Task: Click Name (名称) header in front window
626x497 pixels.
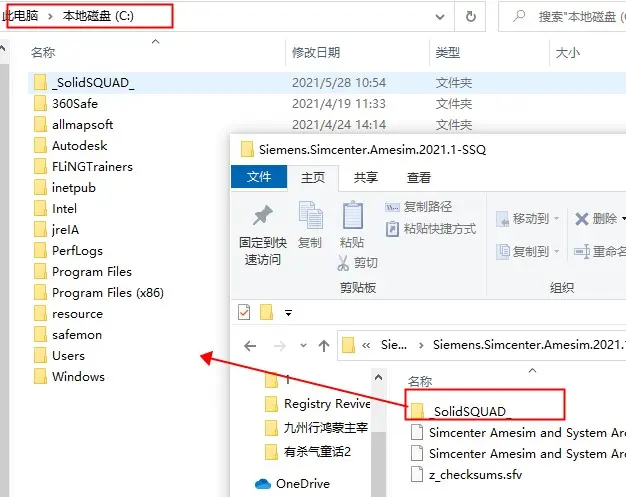Action: (420, 382)
